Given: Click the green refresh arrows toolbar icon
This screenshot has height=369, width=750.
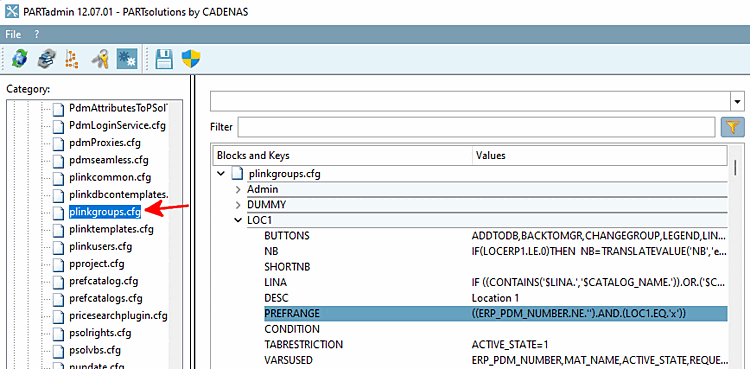Looking at the screenshot, I should pos(19,59).
